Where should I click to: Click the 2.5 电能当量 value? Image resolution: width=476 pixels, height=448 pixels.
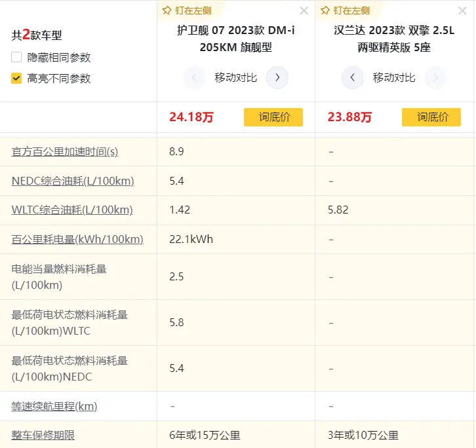(x=176, y=276)
